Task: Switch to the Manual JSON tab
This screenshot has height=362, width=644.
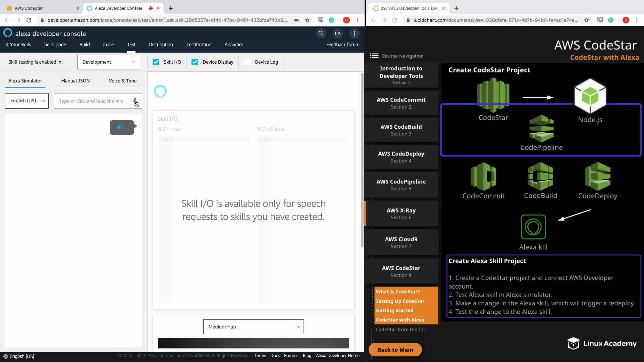Action: (x=75, y=81)
